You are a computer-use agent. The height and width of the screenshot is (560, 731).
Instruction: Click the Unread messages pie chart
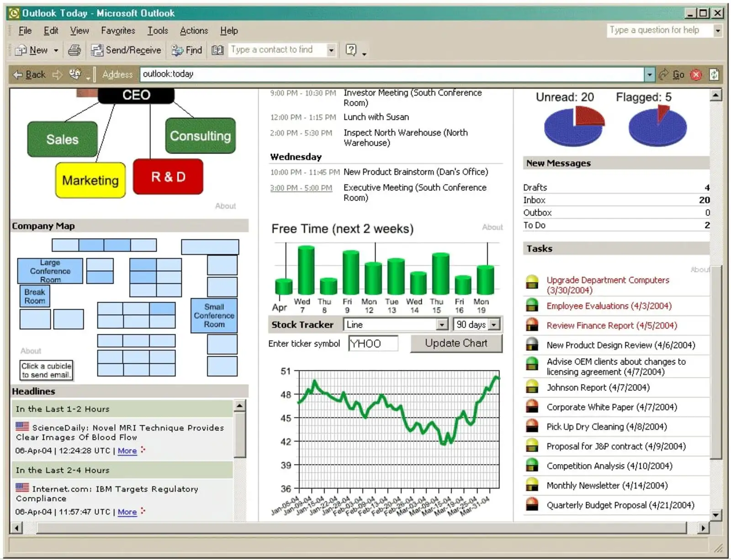click(574, 126)
